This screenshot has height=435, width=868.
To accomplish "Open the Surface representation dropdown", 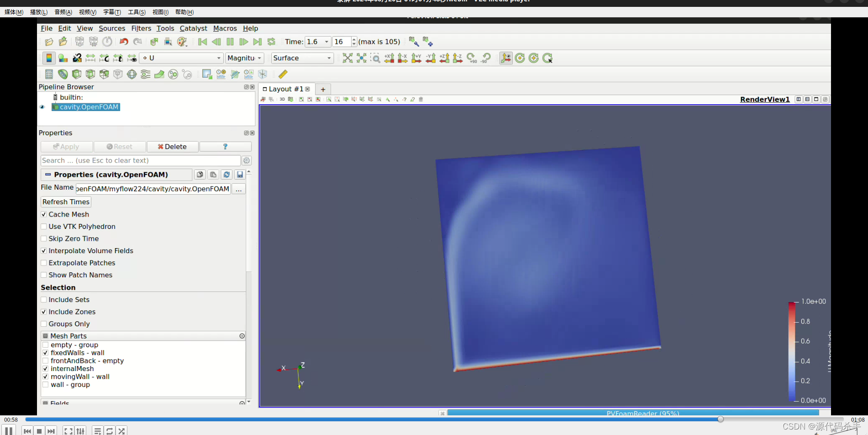I will coord(302,58).
